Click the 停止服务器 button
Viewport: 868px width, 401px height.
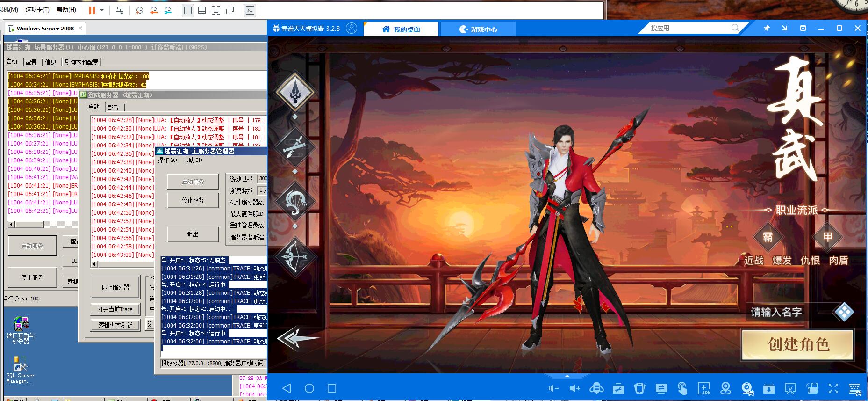click(x=115, y=287)
